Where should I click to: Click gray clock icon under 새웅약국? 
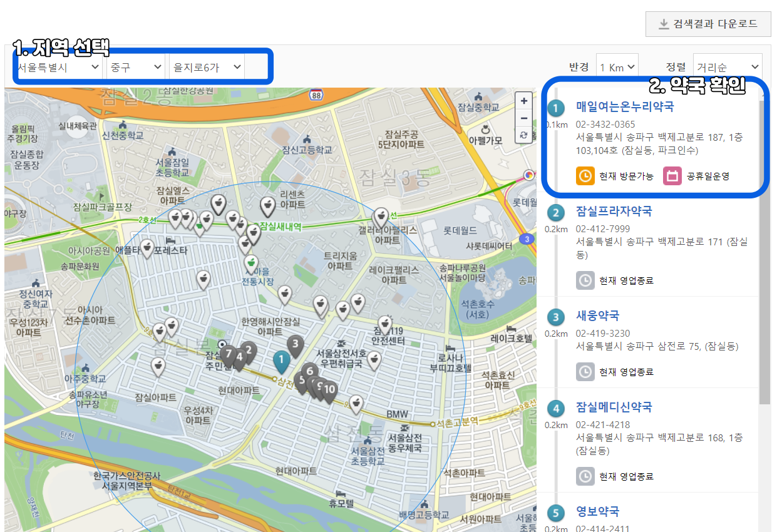tap(585, 372)
